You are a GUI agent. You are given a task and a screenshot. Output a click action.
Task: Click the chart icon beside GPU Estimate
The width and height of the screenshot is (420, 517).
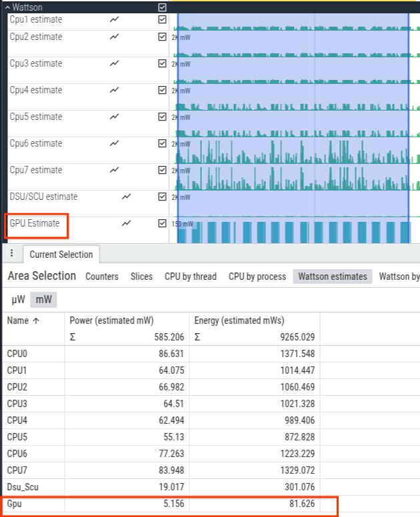click(126, 223)
